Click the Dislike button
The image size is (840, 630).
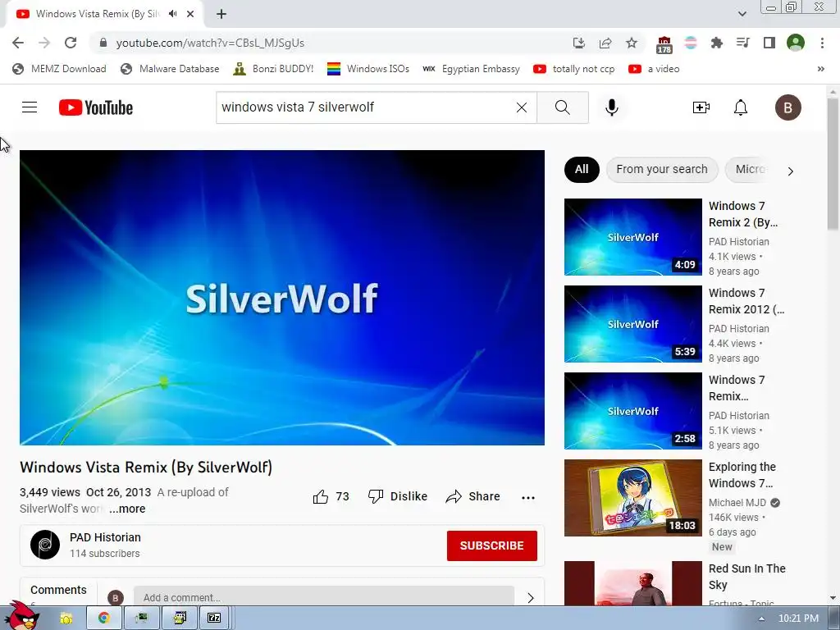pyautogui.click(x=398, y=496)
